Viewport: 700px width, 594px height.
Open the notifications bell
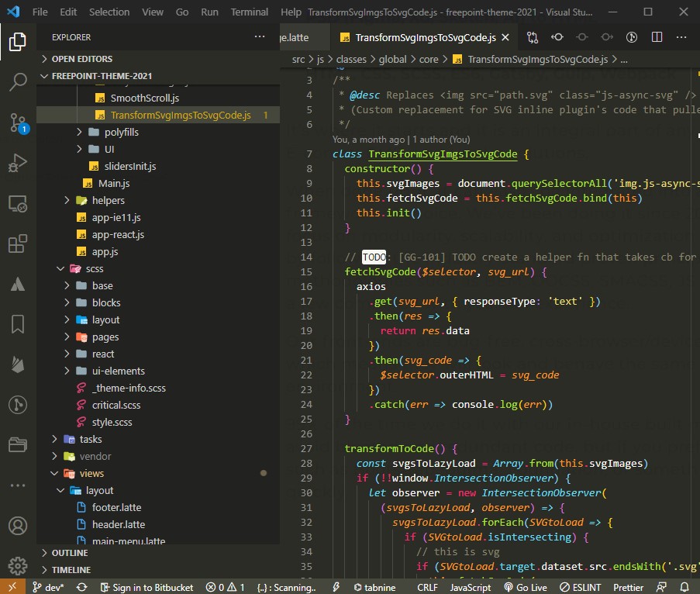pyautogui.click(x=684, y=587)
